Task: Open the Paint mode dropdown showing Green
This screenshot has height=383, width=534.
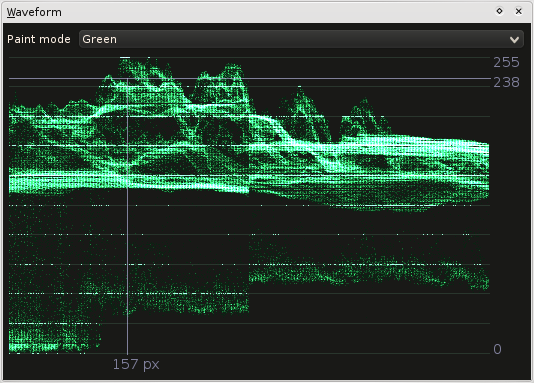Action: 301,39
